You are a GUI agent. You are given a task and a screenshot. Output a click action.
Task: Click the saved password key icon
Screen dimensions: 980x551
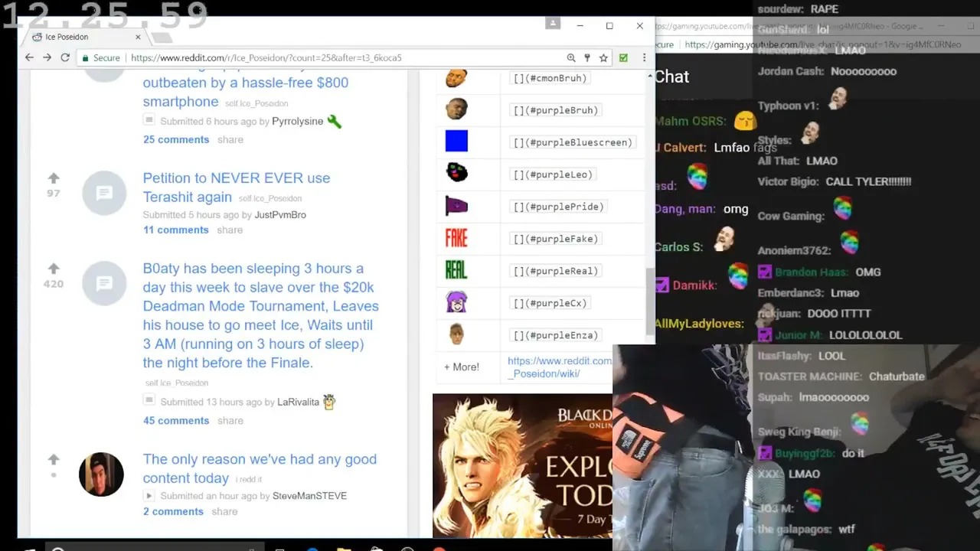tap(587, 57)
